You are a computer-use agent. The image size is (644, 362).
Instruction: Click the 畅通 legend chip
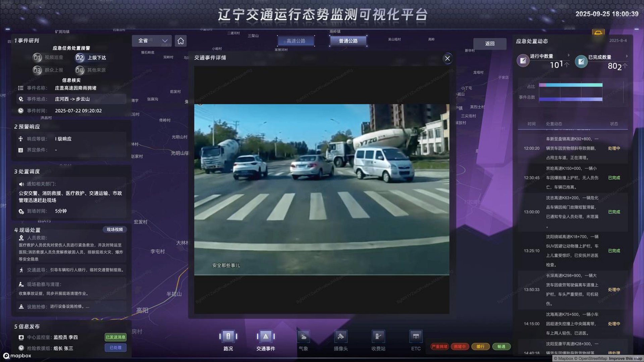pyautogui.click(x=501, y=347)
